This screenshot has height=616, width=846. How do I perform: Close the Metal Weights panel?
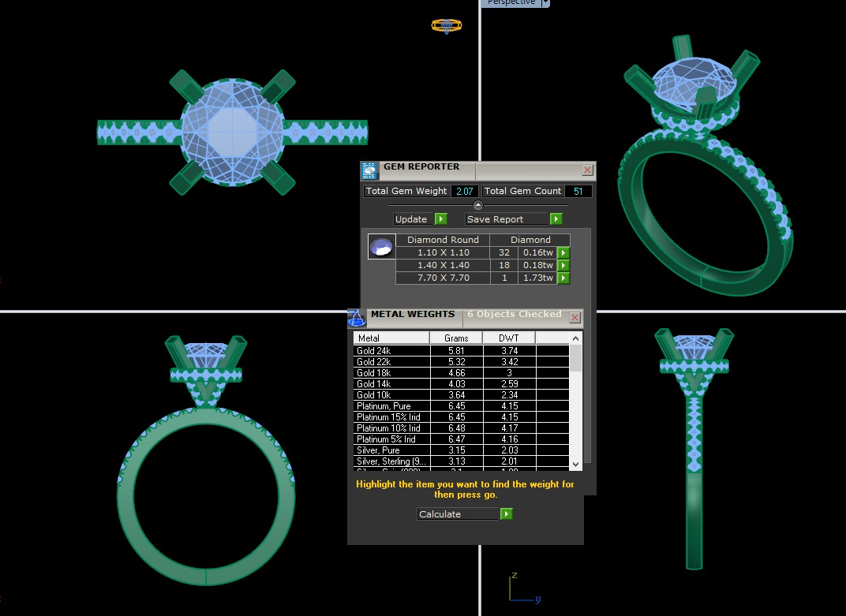point(575,318)
